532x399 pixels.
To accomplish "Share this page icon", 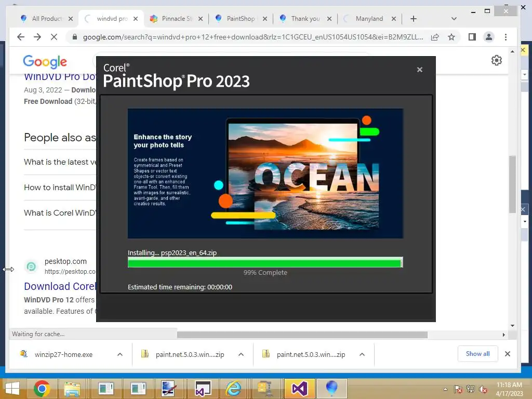I will (x=435, y=37).
